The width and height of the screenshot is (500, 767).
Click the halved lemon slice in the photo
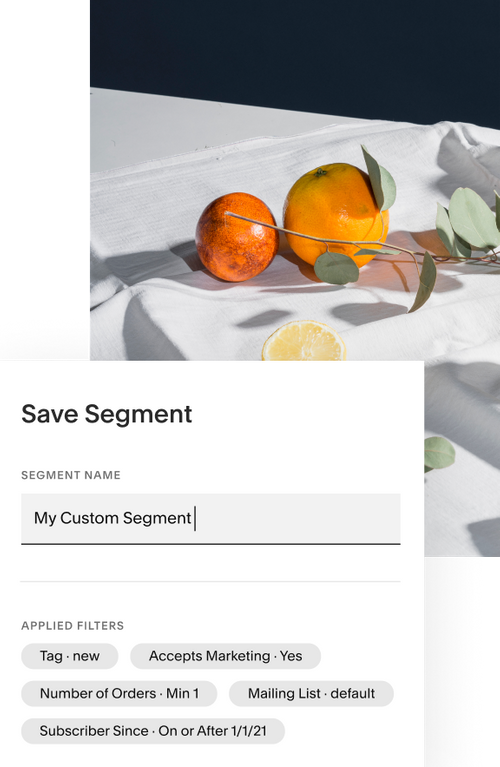303,341
